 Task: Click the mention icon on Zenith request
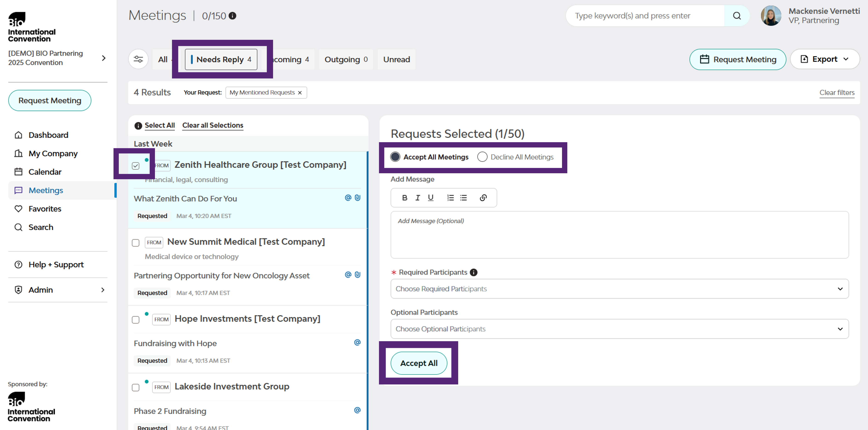[x=348, y=198]
